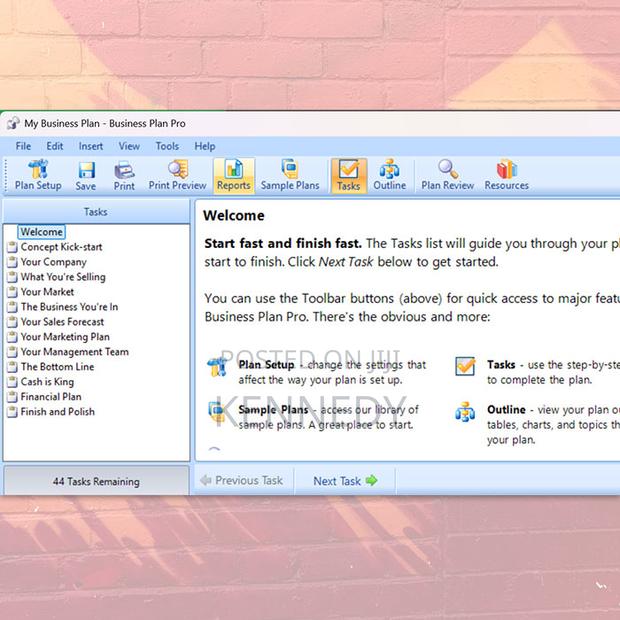The width and height of the screenshot is (620, 620).
Task: Open the File menu
Action: point(23,146)
